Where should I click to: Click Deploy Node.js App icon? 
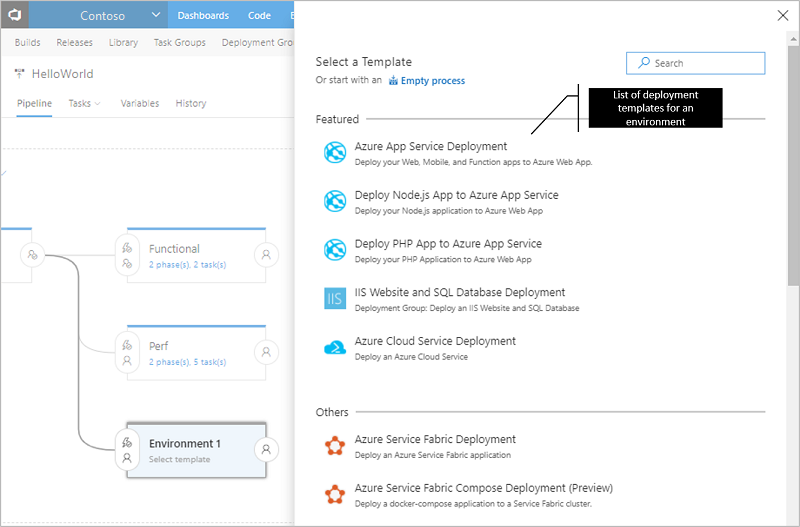pyautogui.click(x=335, y=201)
